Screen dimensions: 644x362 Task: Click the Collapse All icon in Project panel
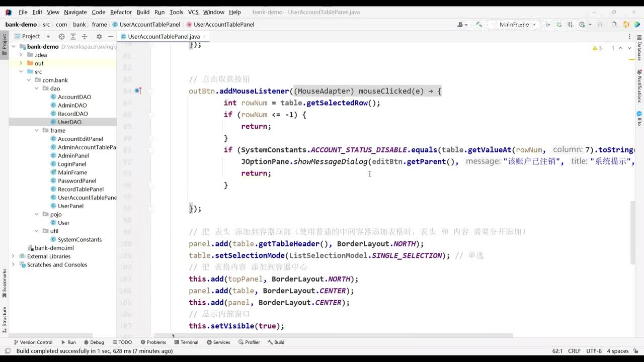click(85, 36)
